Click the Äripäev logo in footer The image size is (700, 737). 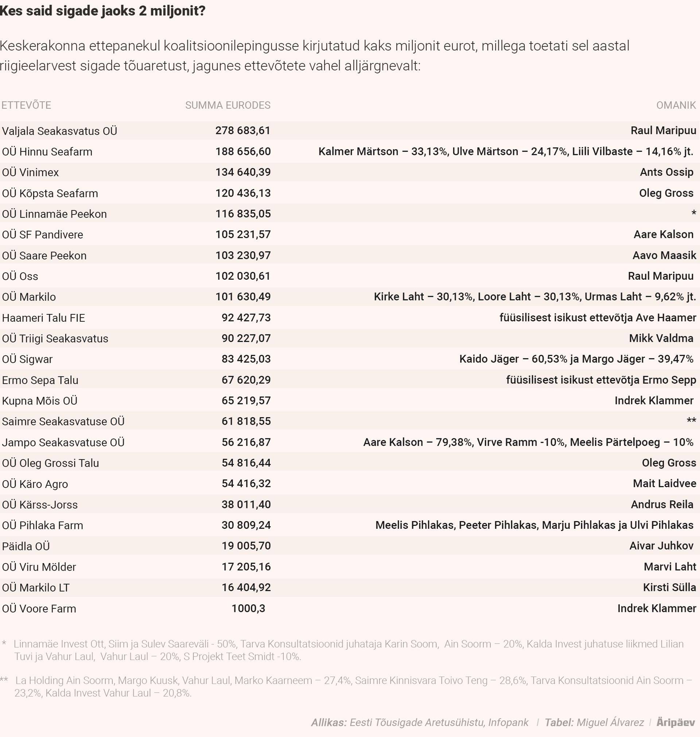[676, 722]
